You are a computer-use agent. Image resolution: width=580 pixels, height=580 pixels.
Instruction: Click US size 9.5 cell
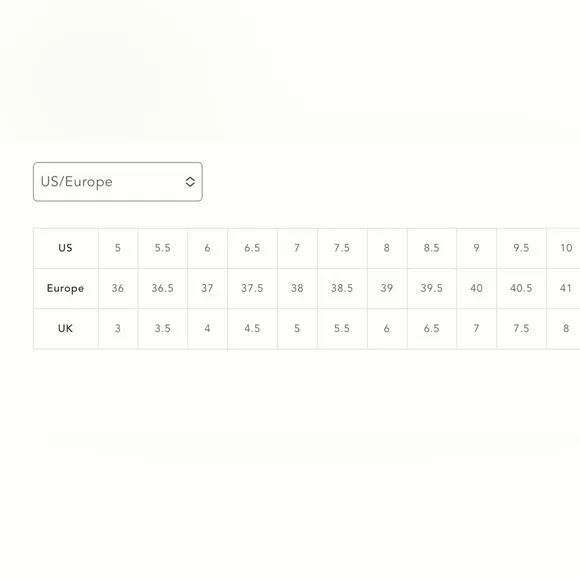(x=522, y=248)
